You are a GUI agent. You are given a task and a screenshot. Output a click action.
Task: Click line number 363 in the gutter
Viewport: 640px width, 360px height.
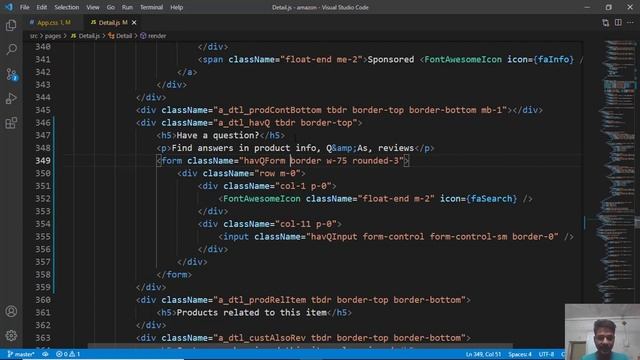click(x=43, y=338)
